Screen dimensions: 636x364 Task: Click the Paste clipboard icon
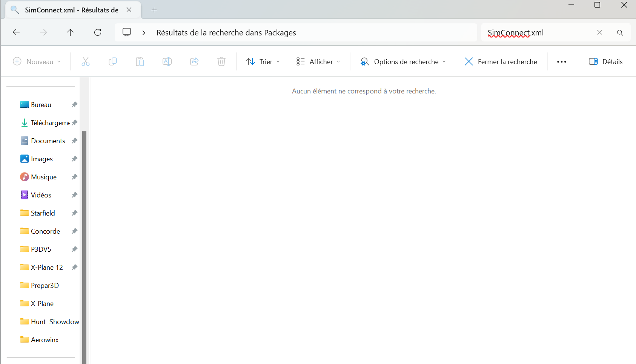click(x=140, y=61)
